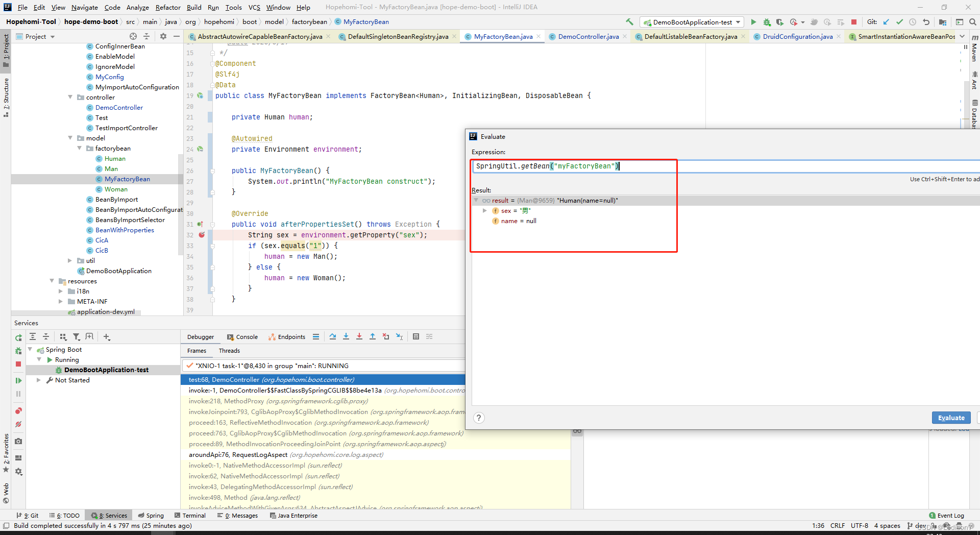Toggle the Maven tool window stripe

click(x=974, y=48)
